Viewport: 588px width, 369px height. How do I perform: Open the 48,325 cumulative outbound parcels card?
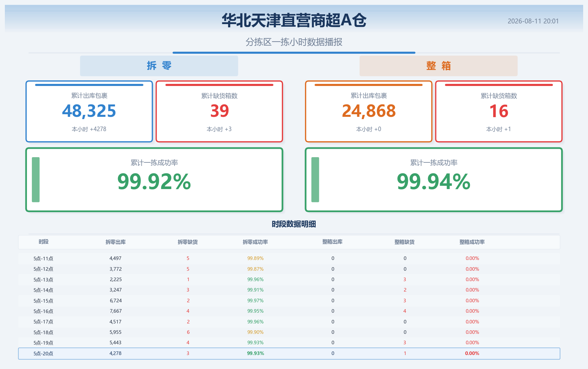coord(89,111)
